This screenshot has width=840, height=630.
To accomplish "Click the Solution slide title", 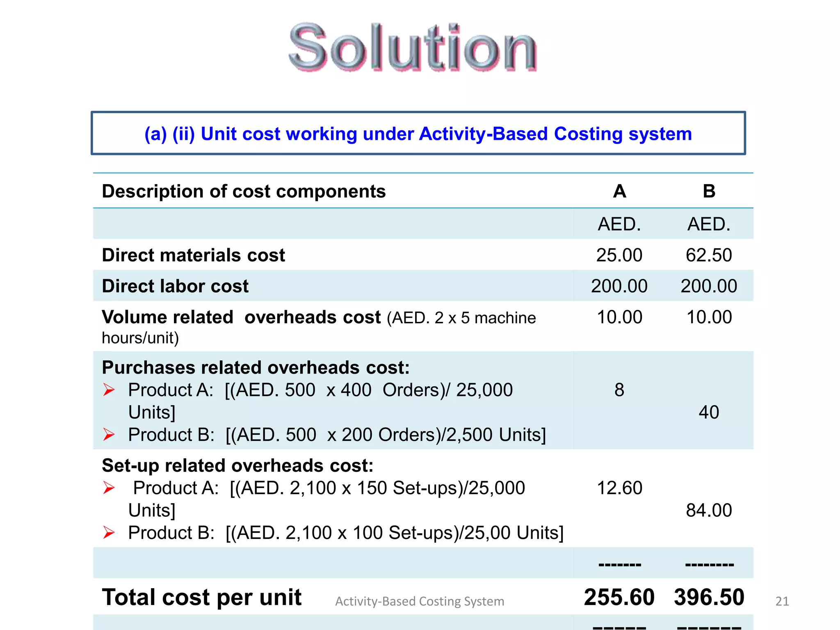I will [413, 48].
